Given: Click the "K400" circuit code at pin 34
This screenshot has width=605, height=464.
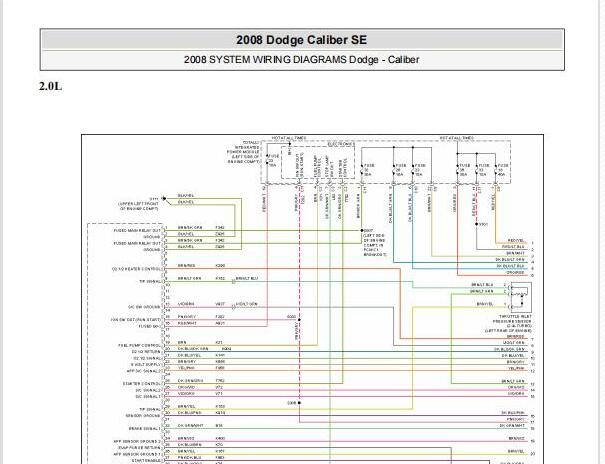Looking at the screenshot, I should pos(220,439).
